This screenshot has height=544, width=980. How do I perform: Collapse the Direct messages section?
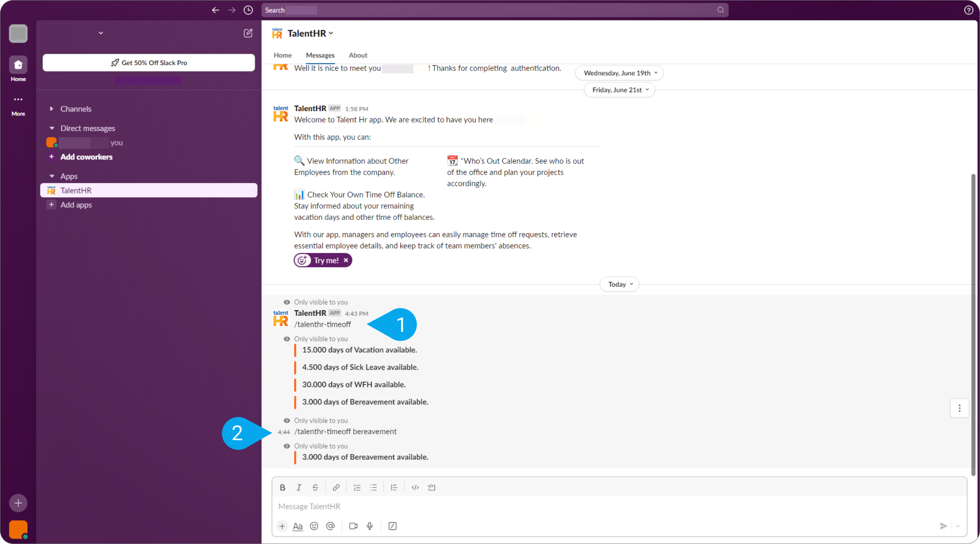[52, 128]
